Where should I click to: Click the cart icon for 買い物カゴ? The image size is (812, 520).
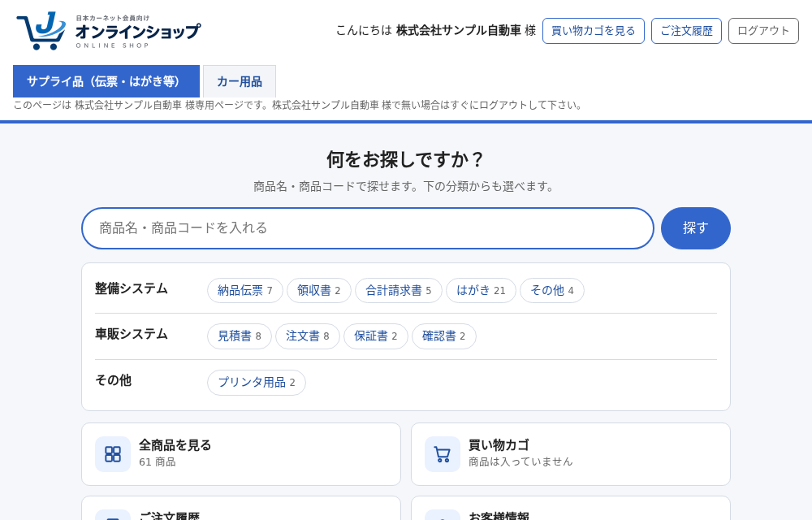click(x=443, y=454)
